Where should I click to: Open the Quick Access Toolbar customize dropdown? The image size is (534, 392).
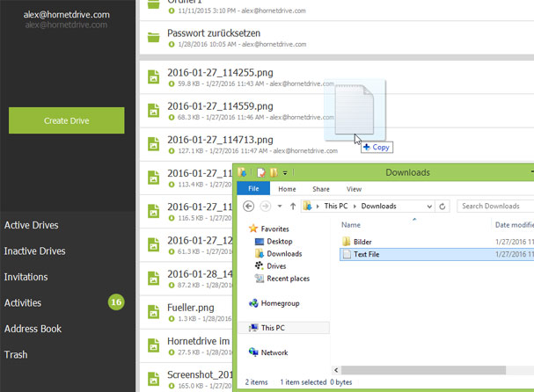coord(286,173)
